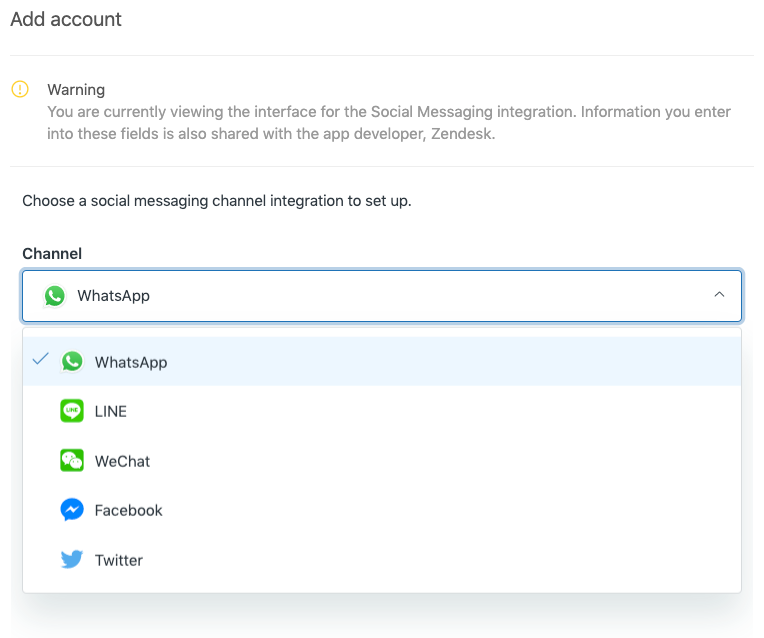Click the Channel field label
Viewport: 764px width, 638px height.
point(52,254)
